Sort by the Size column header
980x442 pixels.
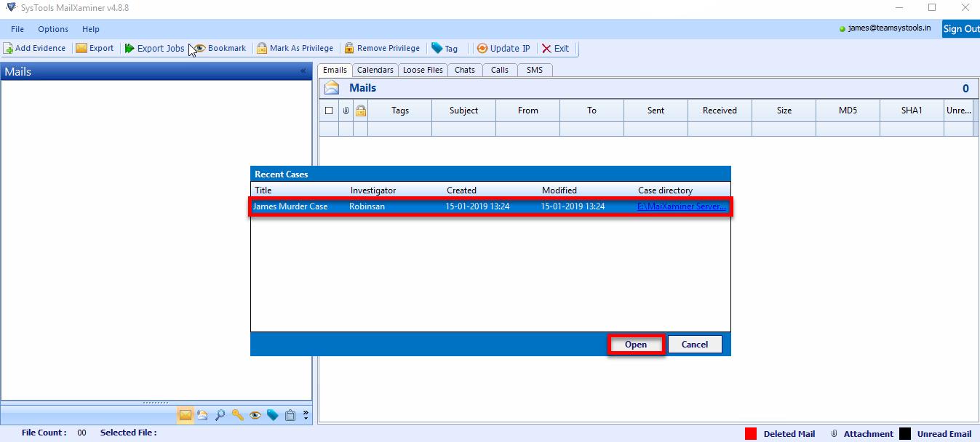click(x=784, y=110)
